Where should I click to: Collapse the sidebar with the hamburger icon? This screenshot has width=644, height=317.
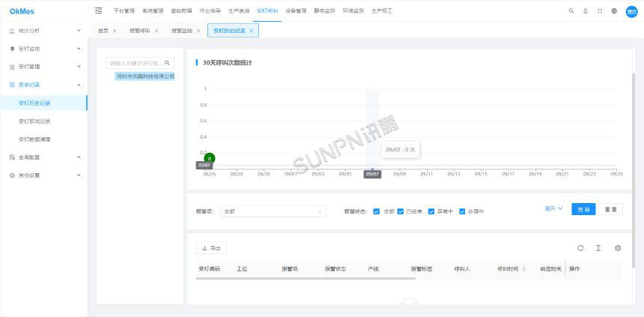tap(99, 10)
